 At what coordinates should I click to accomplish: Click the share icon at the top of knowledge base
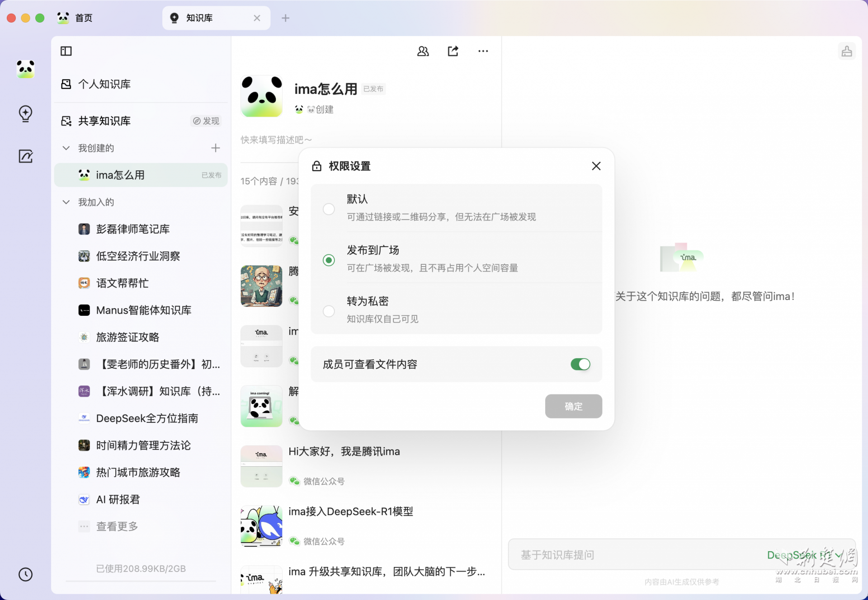pos(453,51)
